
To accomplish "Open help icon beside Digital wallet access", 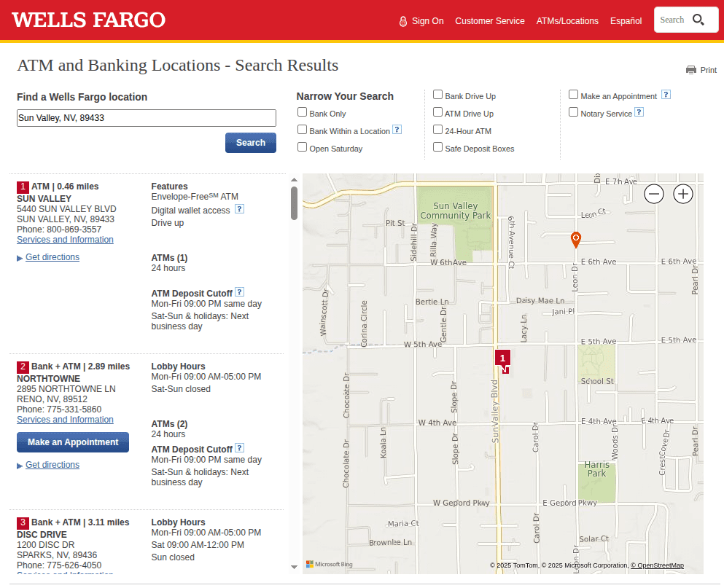I will coord(239,209).
